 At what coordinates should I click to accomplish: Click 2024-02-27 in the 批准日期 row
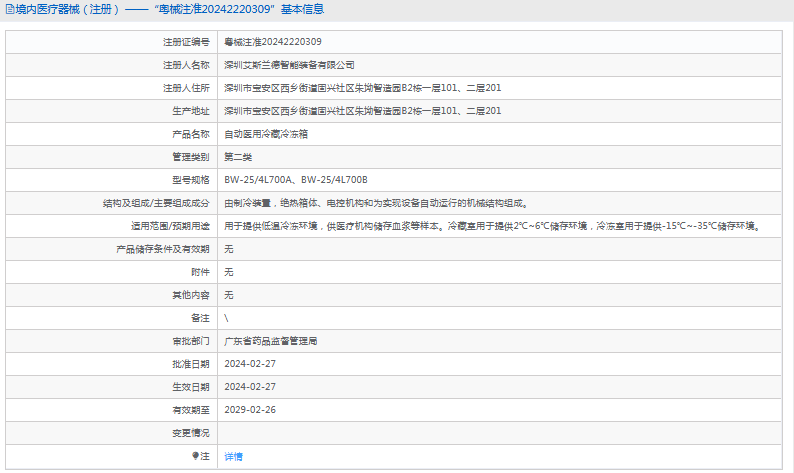tap(250, 364)
